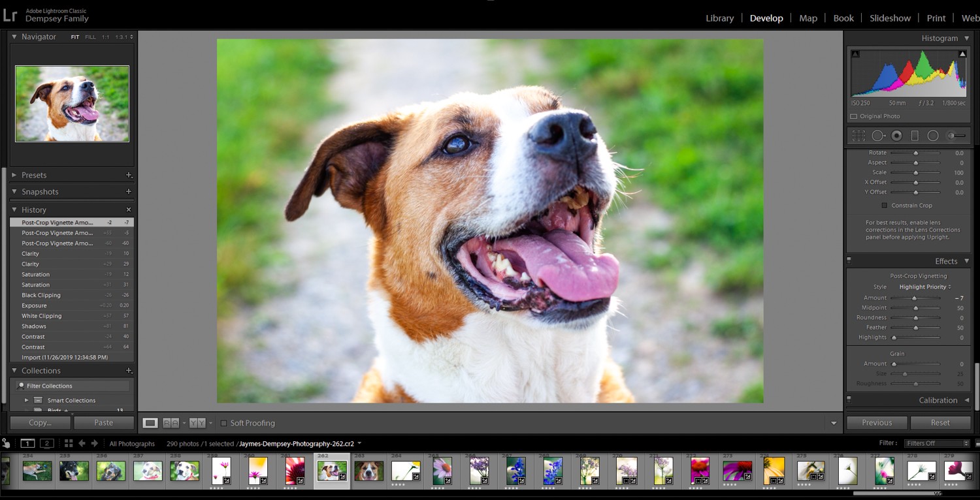
Task: Enable Soft Proofing
Action: coord(225,423)
